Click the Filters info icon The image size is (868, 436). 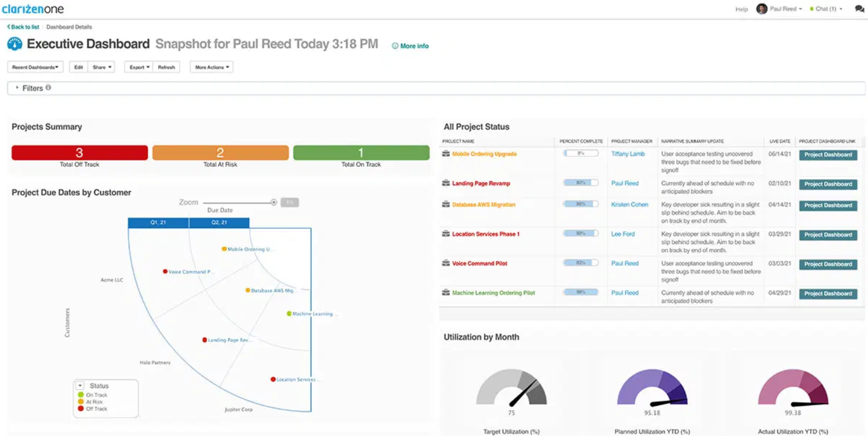(48, 88)
